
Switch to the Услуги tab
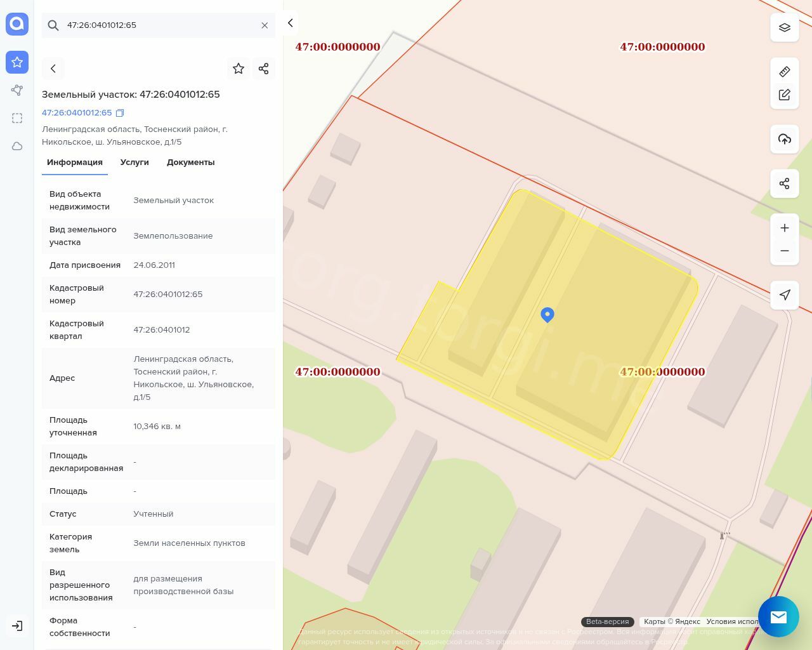[134, 162]
